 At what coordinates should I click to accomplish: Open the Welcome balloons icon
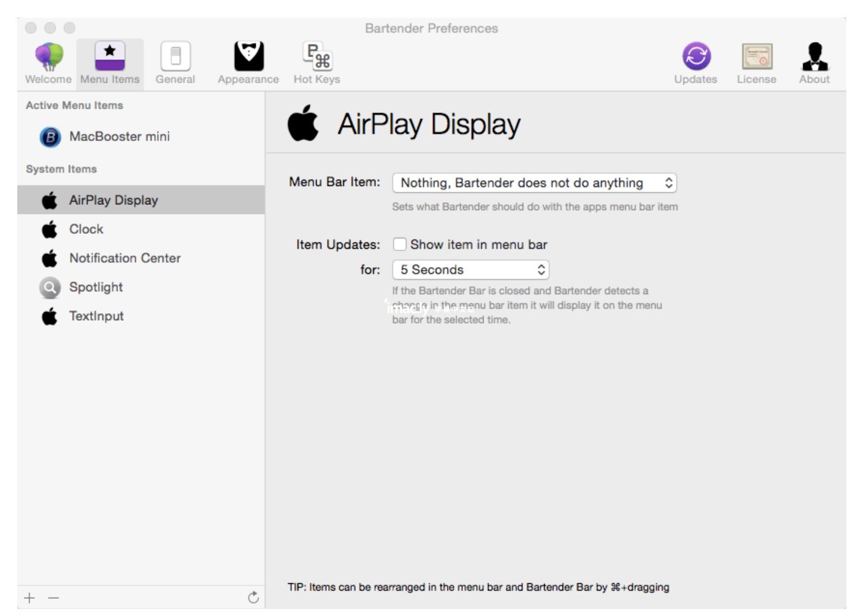(x=48, y=56)
